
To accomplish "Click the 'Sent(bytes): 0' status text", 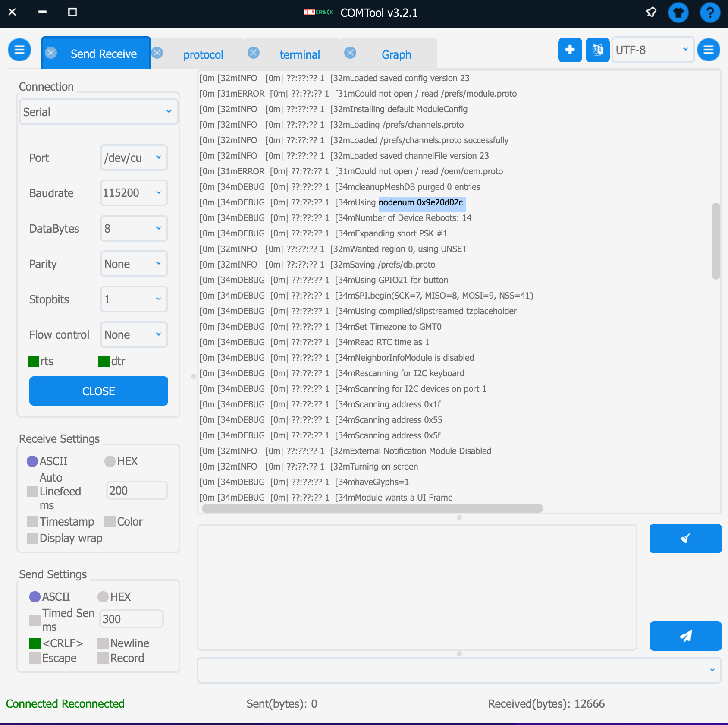I will point(282,704).
